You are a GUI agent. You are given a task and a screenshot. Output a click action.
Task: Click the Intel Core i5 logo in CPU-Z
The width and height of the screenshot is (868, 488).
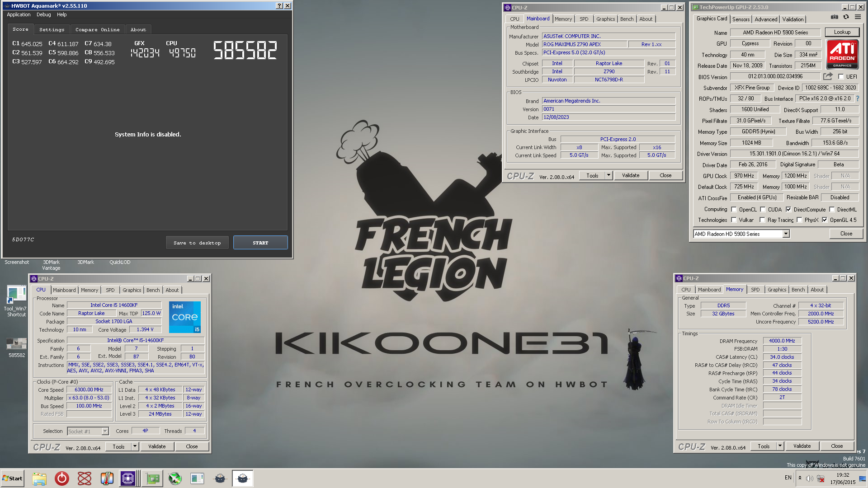[185, 317]
